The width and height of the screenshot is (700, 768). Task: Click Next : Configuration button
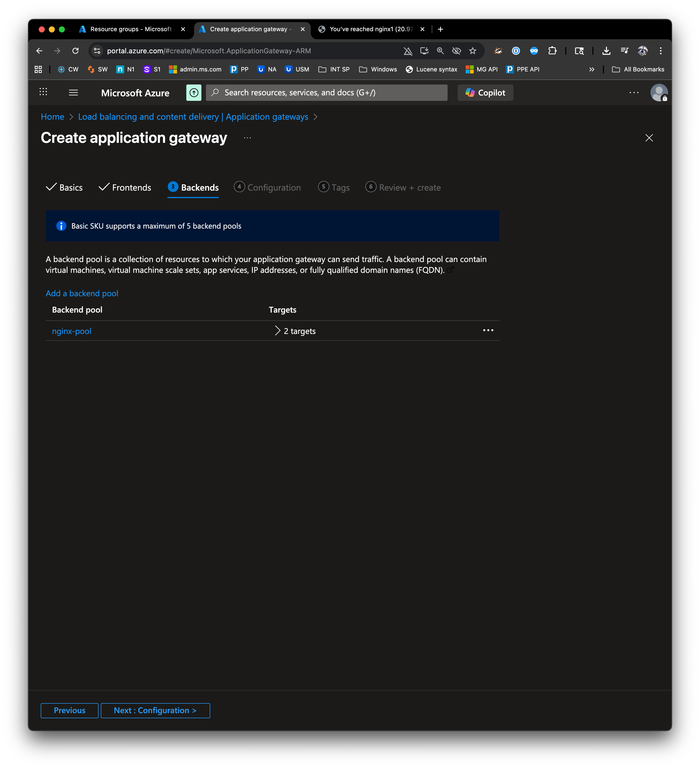(155, 710)
